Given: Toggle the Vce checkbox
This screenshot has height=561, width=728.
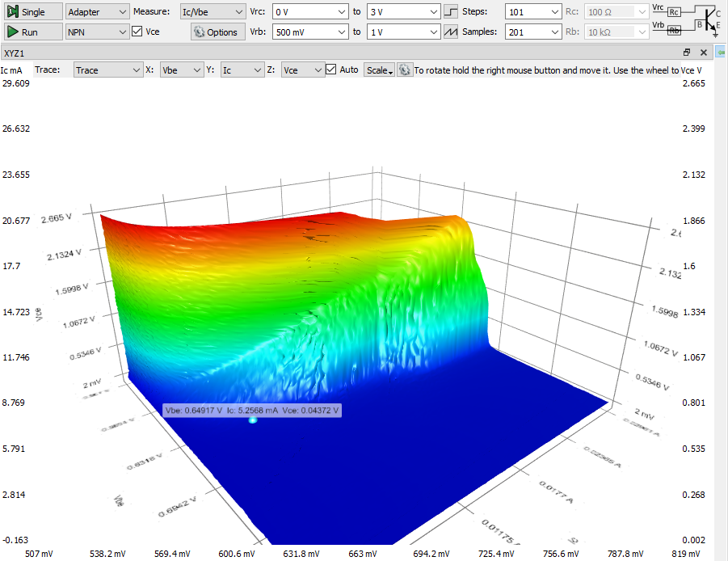Looking at the screenshot, I should point(137,32).
